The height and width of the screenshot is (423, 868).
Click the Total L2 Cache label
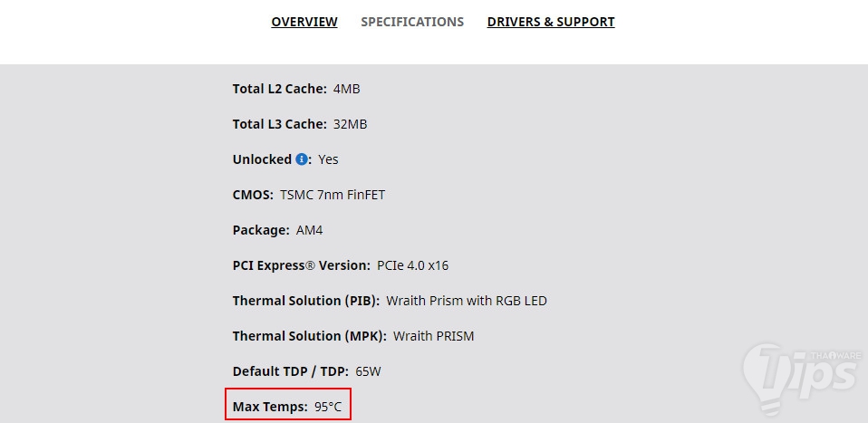click(279, 89)
